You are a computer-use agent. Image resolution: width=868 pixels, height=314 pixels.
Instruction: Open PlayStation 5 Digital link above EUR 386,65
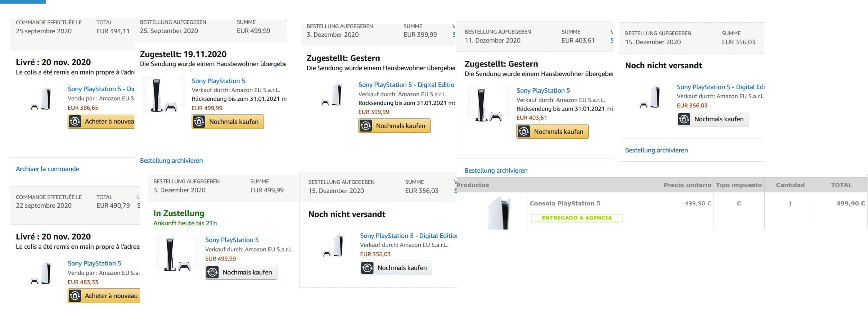tap(101, 89)
